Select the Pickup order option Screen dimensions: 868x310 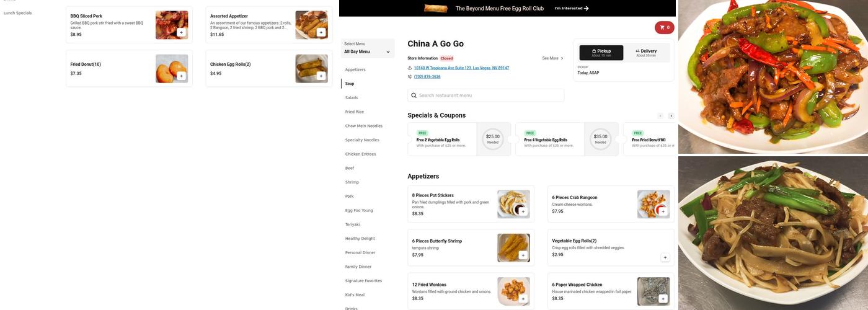click(601, 53)
